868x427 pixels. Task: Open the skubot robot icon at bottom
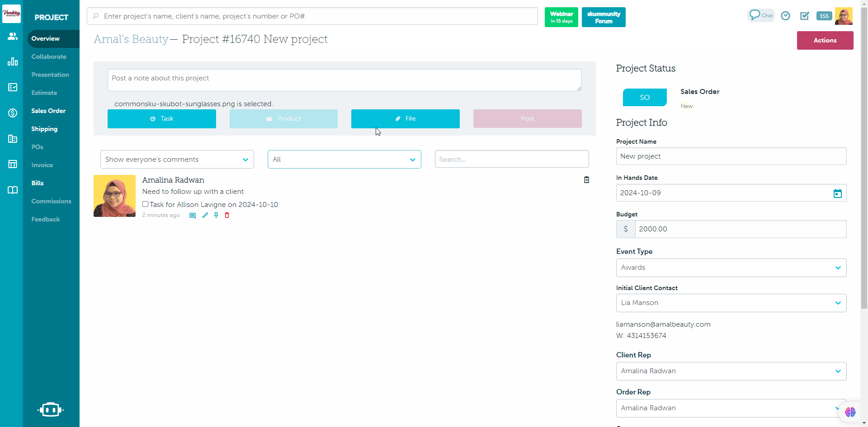click(x=50, y=409)
